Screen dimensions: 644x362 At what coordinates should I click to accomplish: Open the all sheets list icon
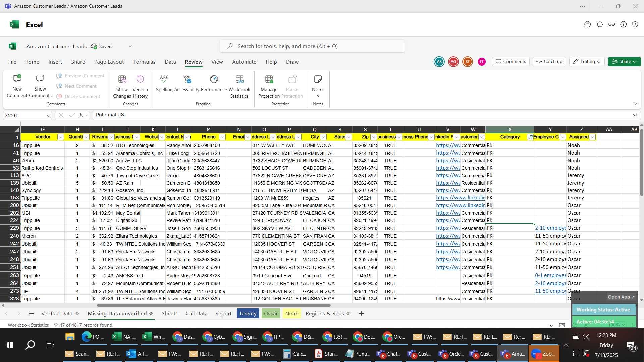click(32, 314)
